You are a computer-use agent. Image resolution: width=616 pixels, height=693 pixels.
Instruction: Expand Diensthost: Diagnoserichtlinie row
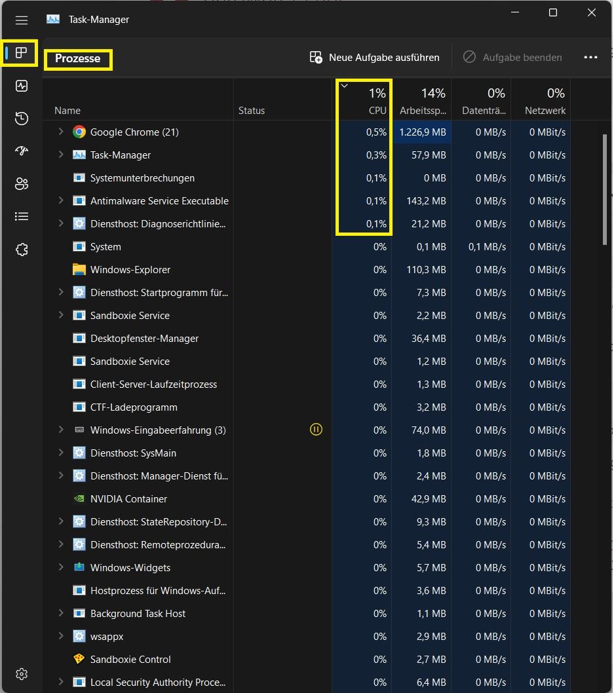tap(61, 223)
